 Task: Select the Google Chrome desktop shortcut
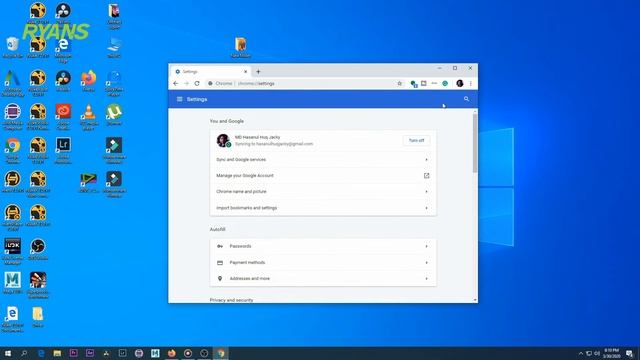pos(13,150)
